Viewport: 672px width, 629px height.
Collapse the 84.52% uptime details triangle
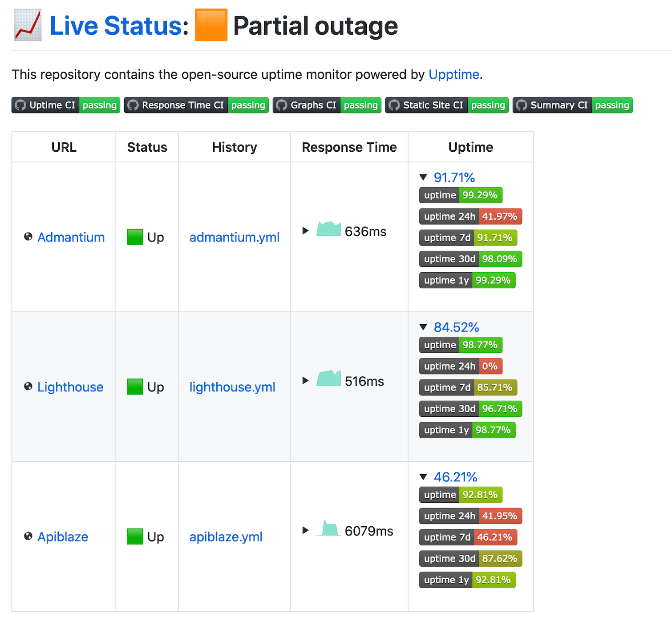(423, 327)
